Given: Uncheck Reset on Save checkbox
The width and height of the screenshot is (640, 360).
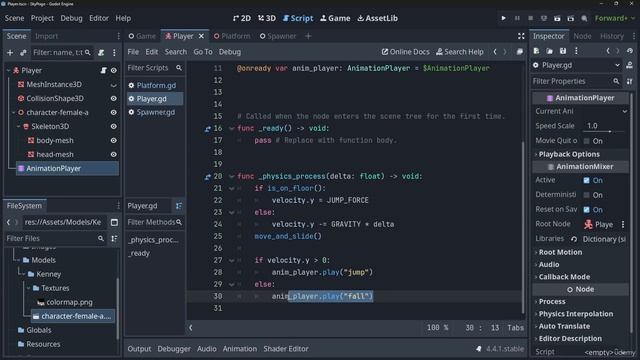Looking at the screenshot, I should tap(587, 210).
